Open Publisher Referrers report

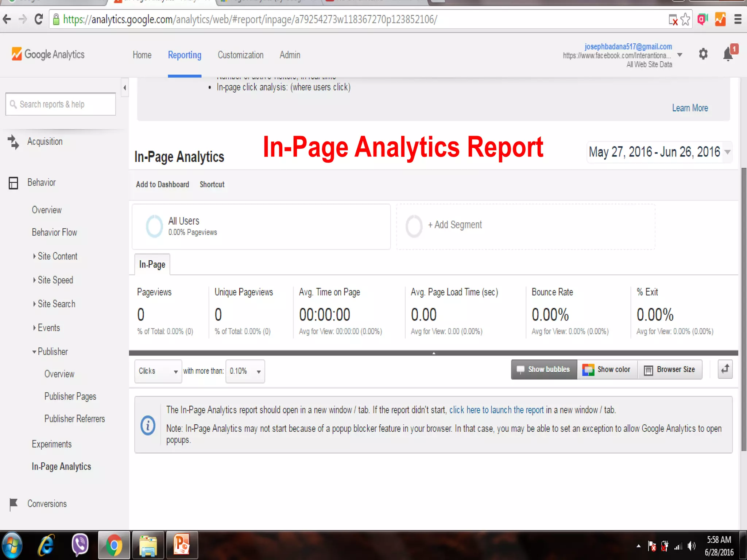75,419
